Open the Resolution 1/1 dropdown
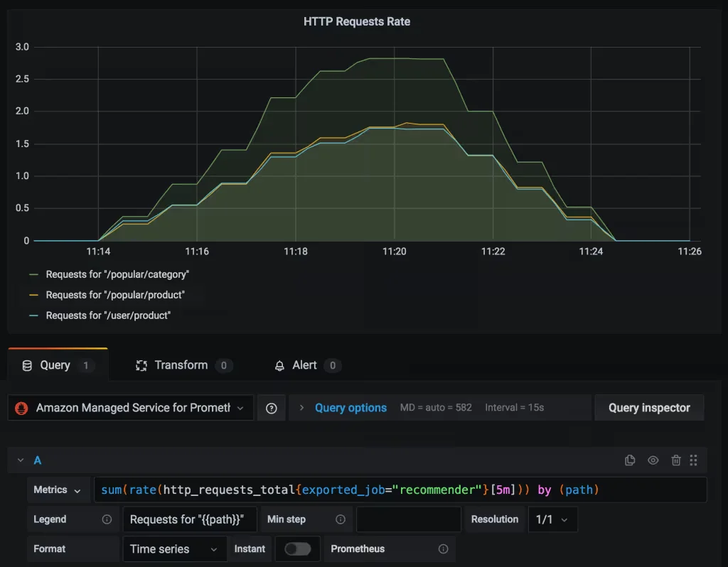728x567 pixels. pyautogui.click(x=553, y=519)
